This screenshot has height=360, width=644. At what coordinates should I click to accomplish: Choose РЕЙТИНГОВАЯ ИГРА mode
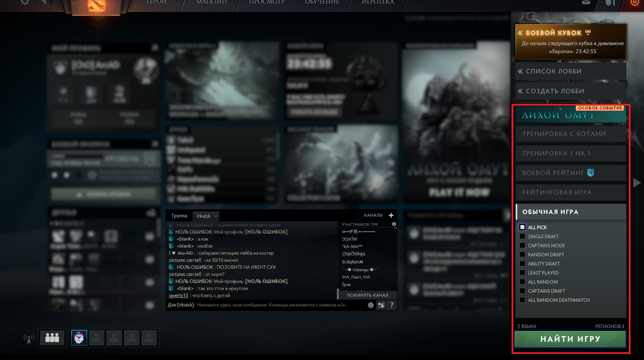(x=571, y=192)
